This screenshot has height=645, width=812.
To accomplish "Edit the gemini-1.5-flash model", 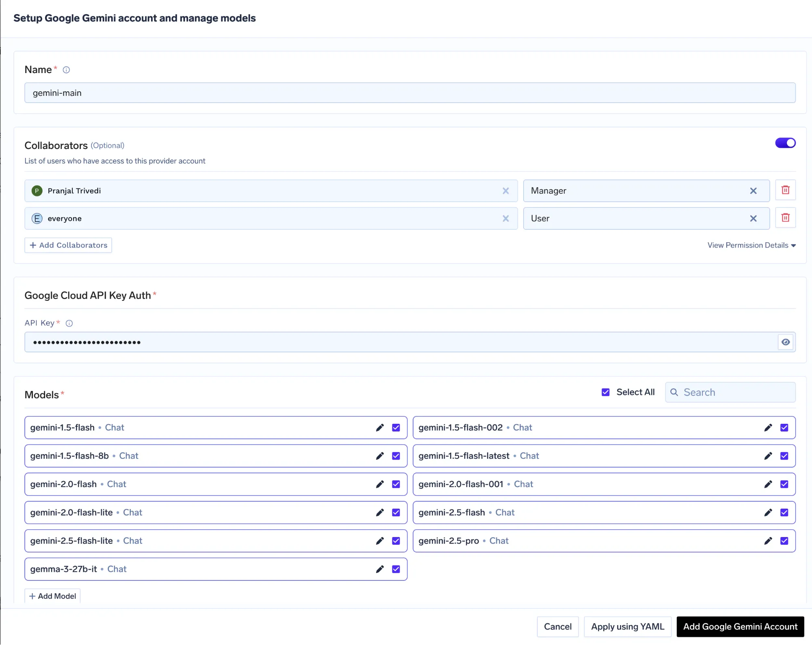I will [380, 427].
